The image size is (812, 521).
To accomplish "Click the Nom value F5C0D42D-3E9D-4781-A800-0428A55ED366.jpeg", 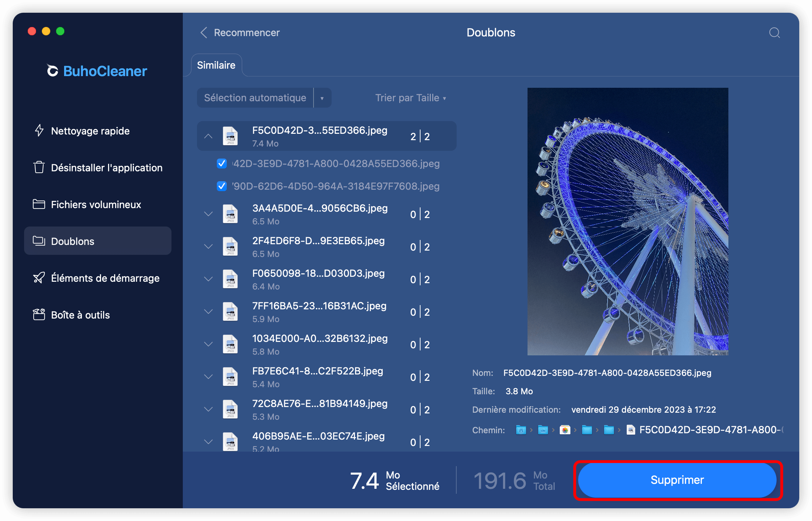I will (607, 373).
